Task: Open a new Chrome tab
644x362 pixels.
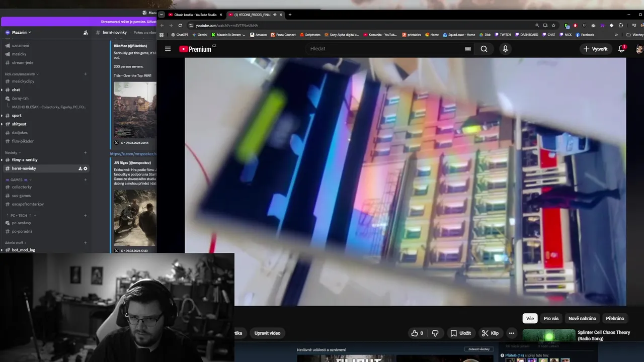Action: click(x=290, y=15)
